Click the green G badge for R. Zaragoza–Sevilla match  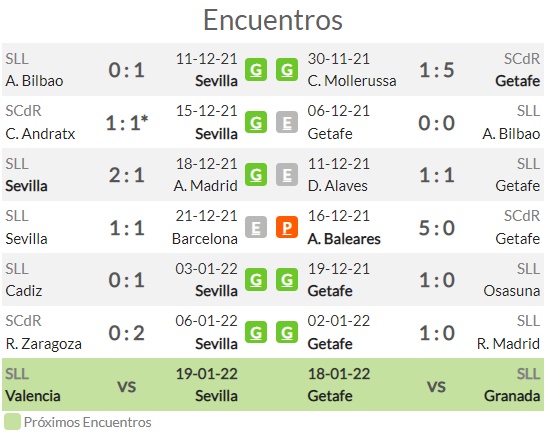256,332
